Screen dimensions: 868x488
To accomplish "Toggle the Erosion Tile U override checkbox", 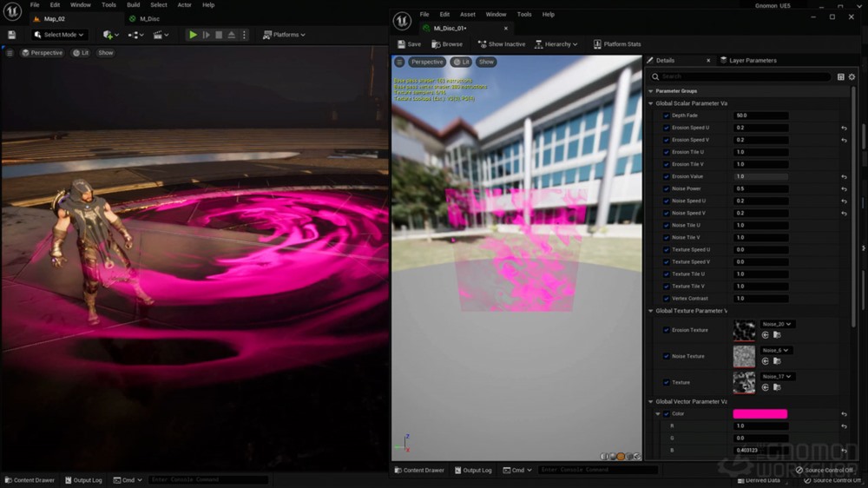I will coord(666,152).
